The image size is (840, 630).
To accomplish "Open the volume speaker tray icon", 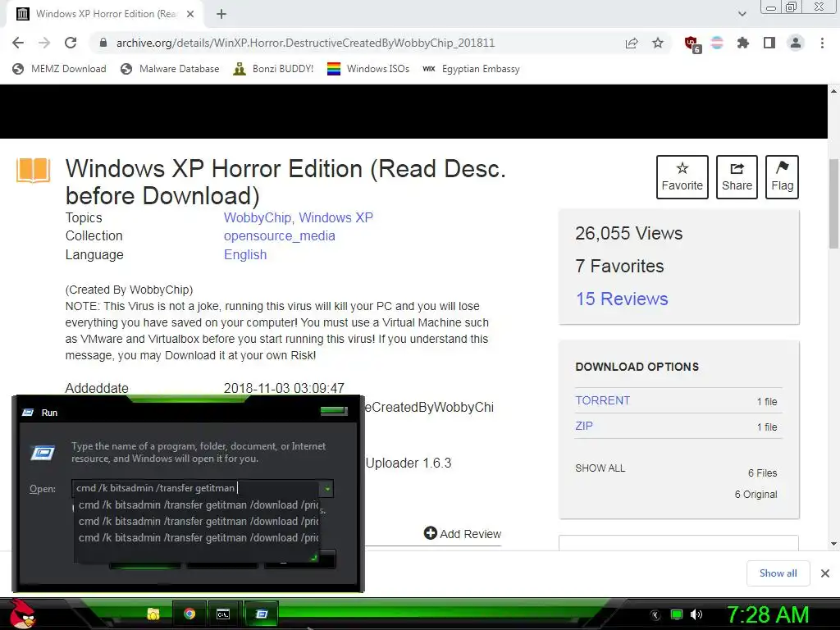I will click(x=696, y=614).
